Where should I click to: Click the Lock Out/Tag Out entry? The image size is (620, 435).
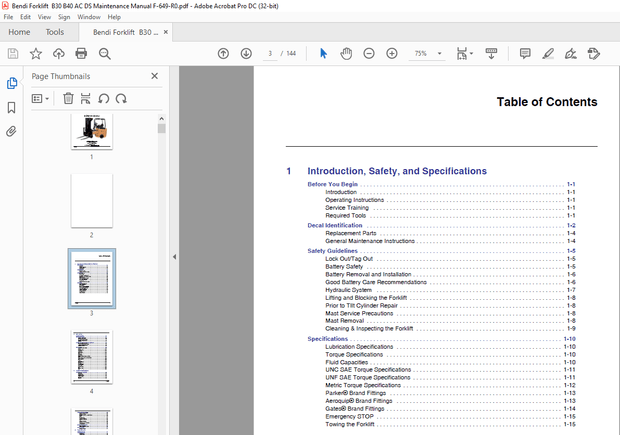point(349,259)
